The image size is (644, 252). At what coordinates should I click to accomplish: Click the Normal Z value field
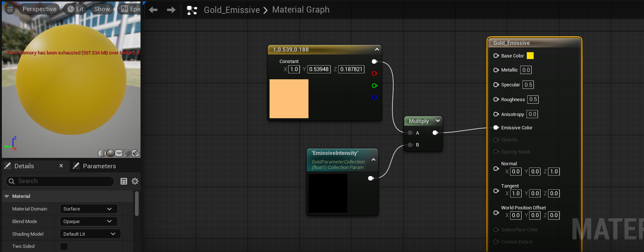coord(554,172)
